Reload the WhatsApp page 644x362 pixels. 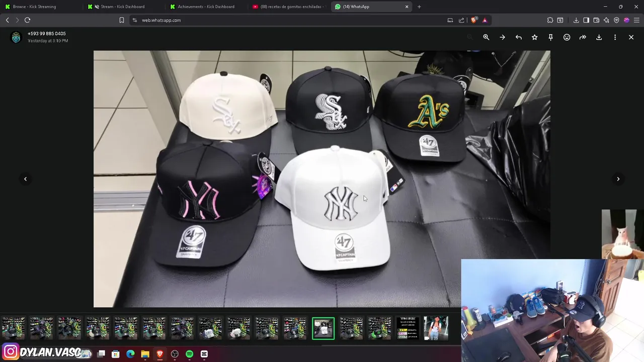click(27, 20)
